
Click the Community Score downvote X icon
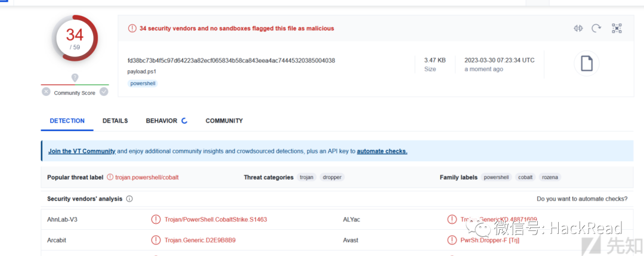46,92
